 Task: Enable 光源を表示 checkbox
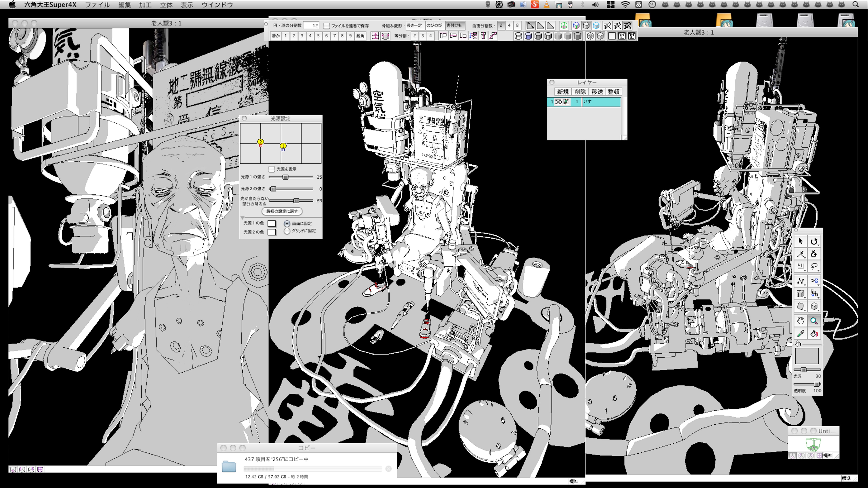272,169
